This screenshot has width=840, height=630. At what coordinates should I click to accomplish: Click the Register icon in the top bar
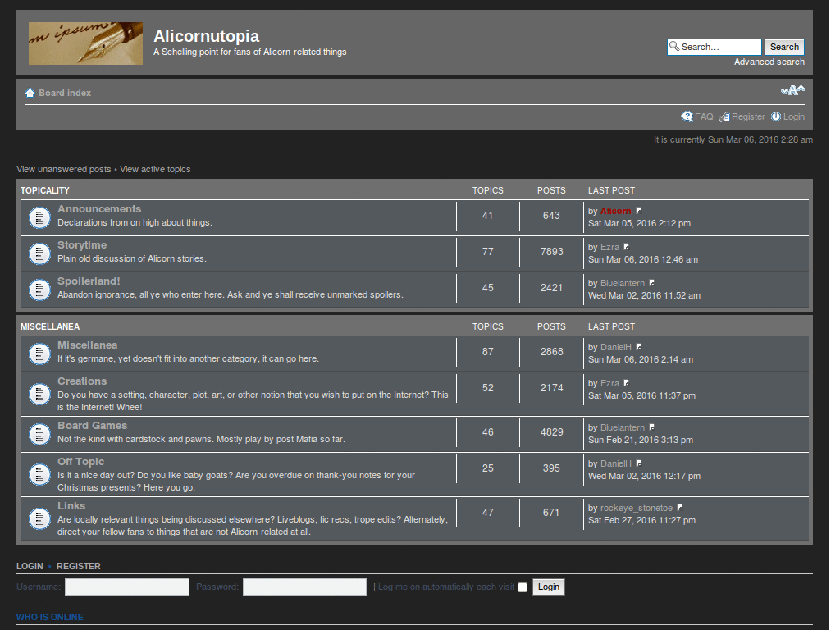724,116
